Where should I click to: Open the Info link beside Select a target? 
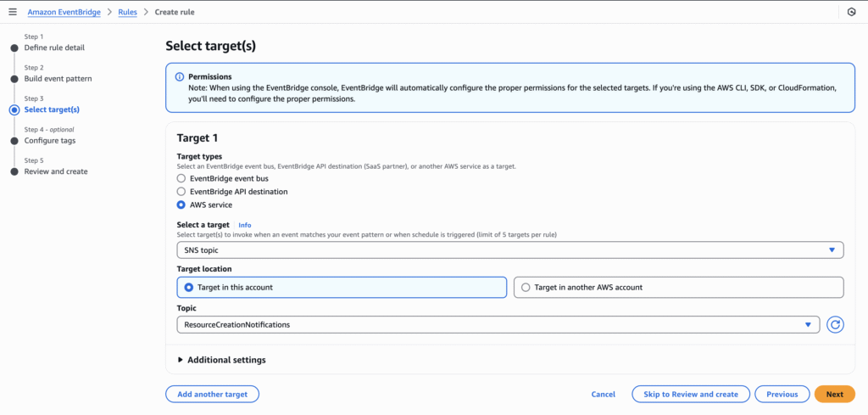pyautogui.click(x=245, y=225)
